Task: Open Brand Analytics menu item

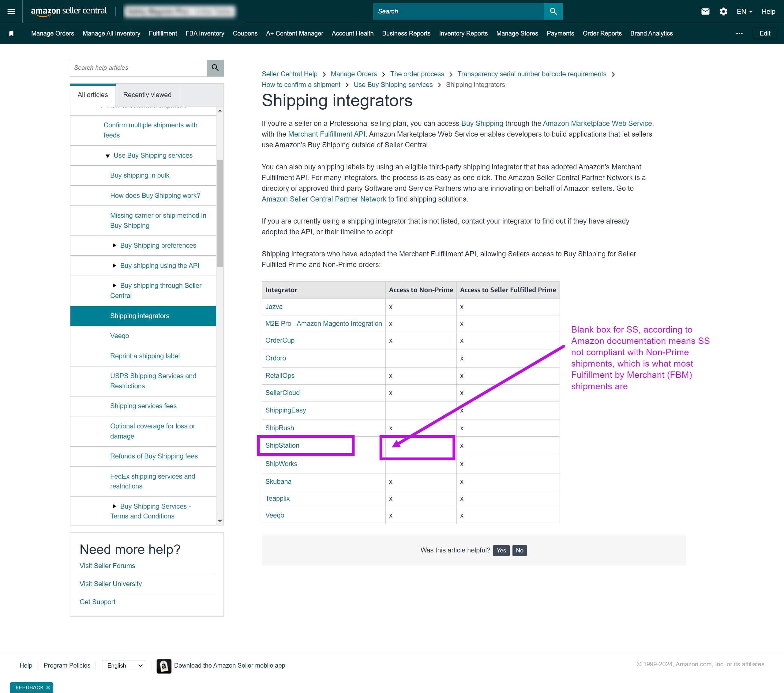Action: 651,34
